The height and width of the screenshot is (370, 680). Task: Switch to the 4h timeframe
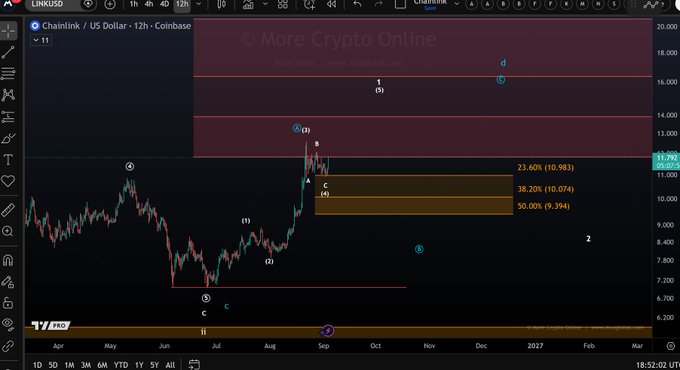(x=149, y=4)
